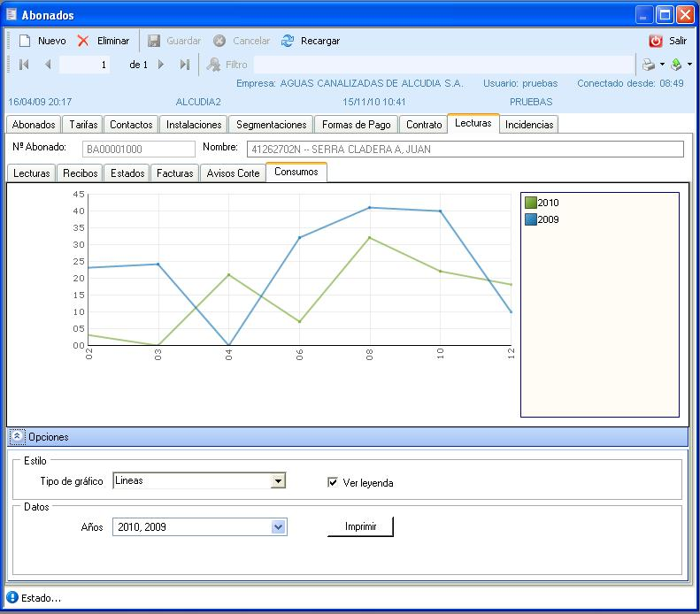
Task: Click the Recargar label in toolbar
Action: coord(320,41)
